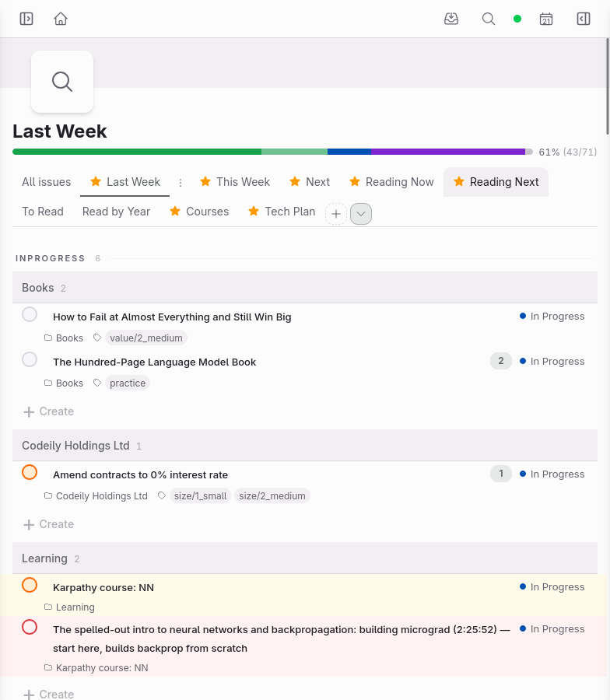The image size is (610, 700).
Task: Toggle the Karpathy course: NN status circle
Action: 30,585
